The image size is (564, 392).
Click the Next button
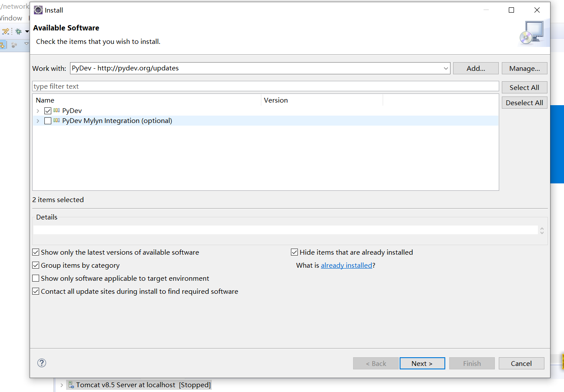point(422,363)
